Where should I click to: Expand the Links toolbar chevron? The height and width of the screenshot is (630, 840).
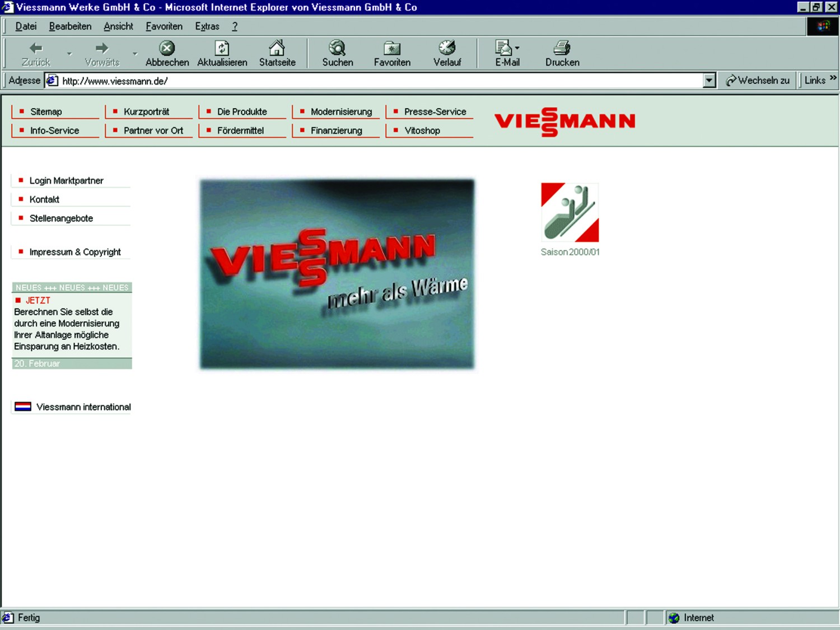point(833,78)
